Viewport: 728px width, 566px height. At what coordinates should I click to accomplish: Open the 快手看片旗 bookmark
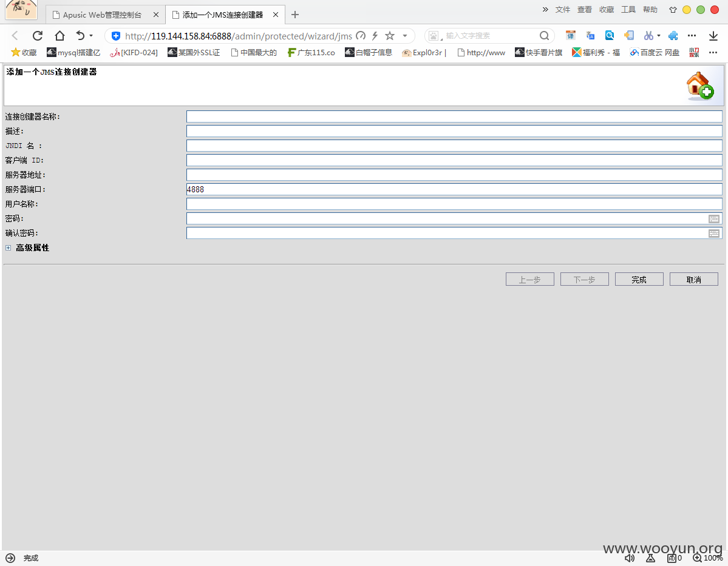point(539,52)
